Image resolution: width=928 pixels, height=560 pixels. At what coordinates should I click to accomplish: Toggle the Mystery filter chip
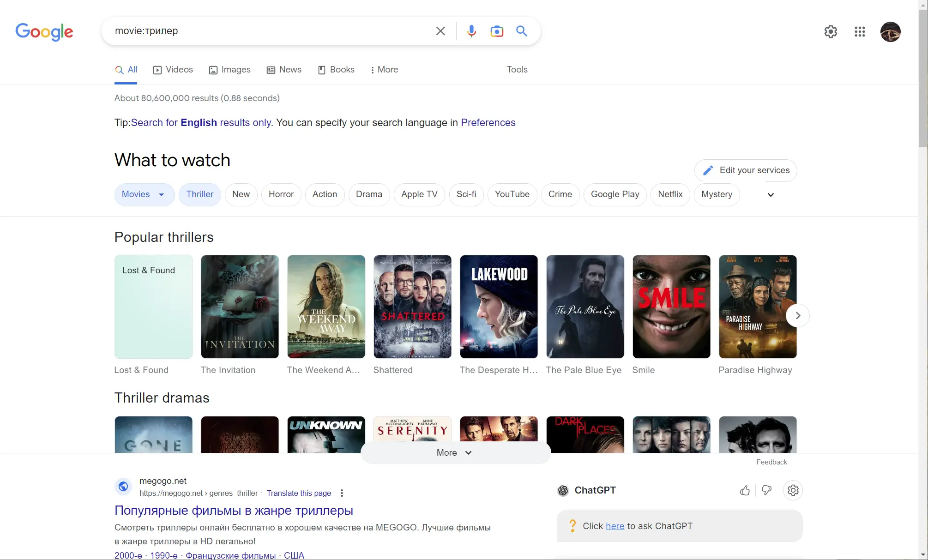pos(717,194)
